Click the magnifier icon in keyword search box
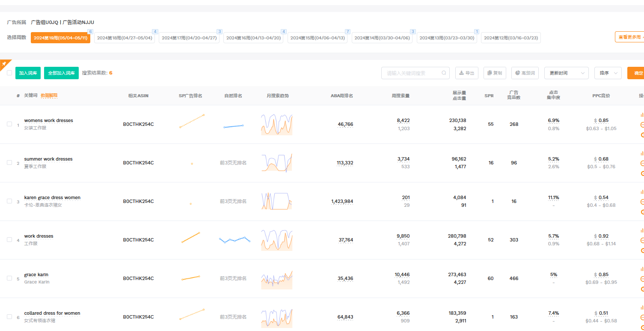The height and width of the screenshot is (331, 644). (x=444, y=73)
